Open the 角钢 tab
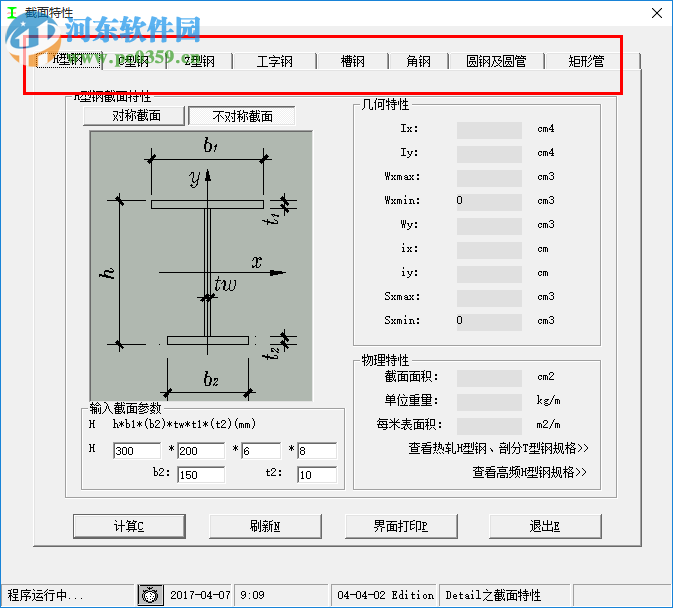This screenshot has height=608, width=673. coord(418,61)
